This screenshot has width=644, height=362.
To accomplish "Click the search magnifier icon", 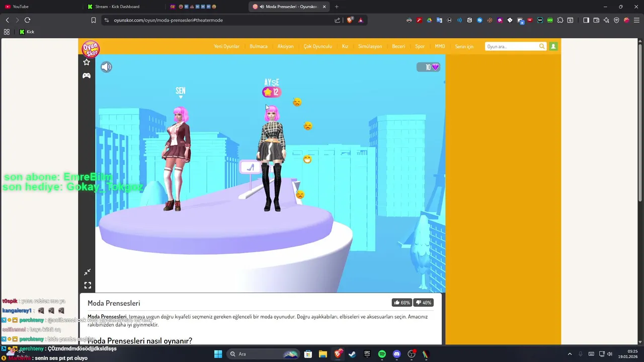I will coord(542,46).
